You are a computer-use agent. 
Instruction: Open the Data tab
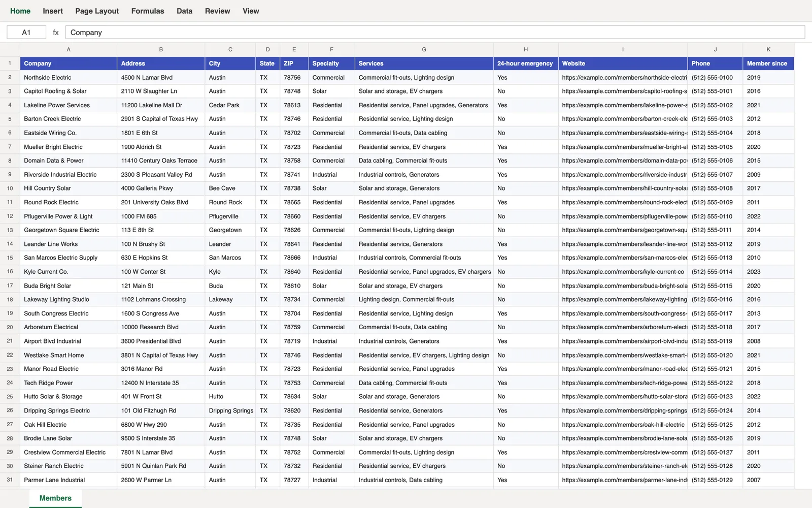point(185,11)
